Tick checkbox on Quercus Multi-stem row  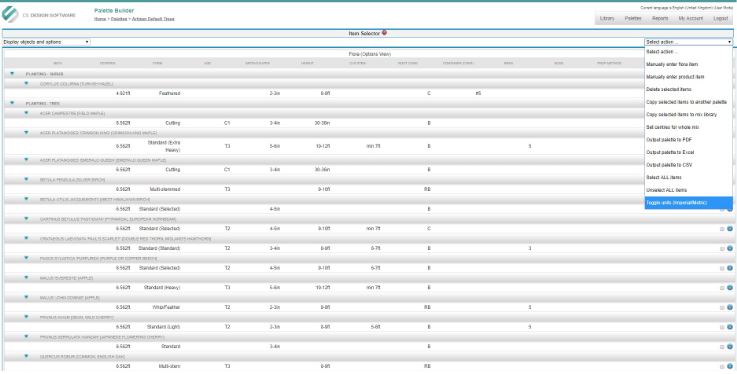tap(722, 366)
